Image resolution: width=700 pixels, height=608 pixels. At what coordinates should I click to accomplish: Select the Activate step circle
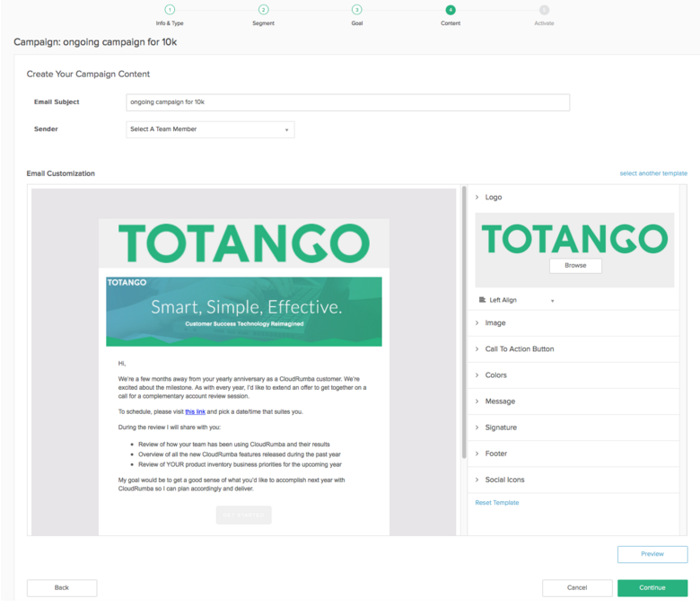tap(544, 9)
